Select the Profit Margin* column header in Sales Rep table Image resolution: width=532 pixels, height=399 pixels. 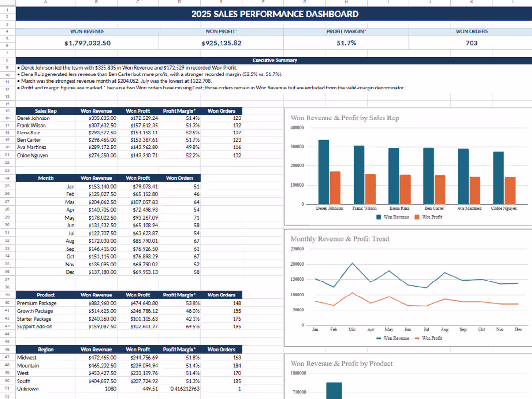click(x=179, y=111)
